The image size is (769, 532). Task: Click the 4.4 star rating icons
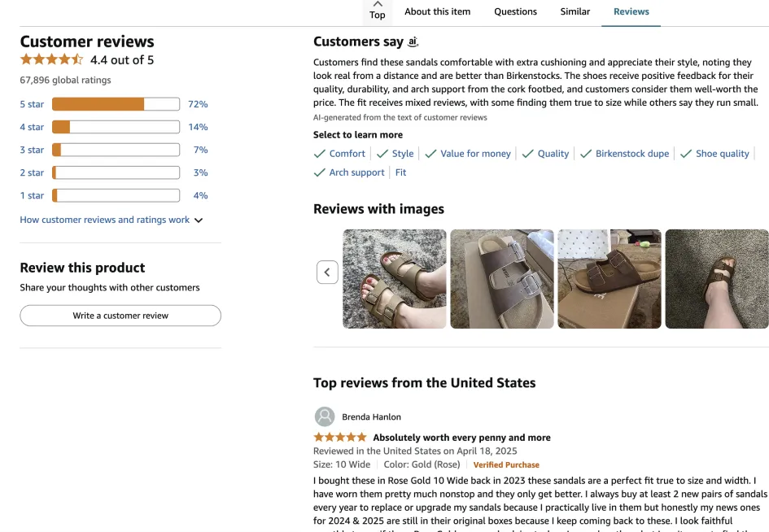pos(51,59)
